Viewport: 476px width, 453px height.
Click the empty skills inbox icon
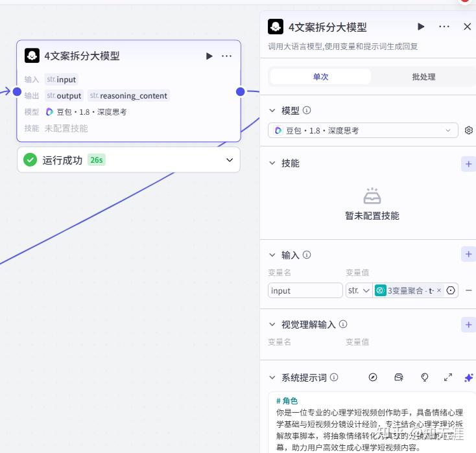pyautogui.click(x=372, y=196)
